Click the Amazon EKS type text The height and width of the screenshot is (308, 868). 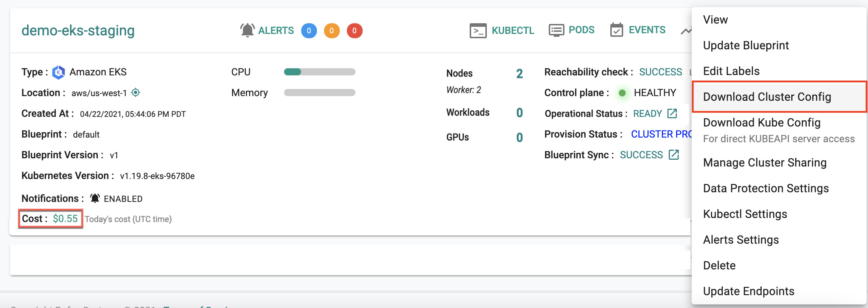click(98, 72)
